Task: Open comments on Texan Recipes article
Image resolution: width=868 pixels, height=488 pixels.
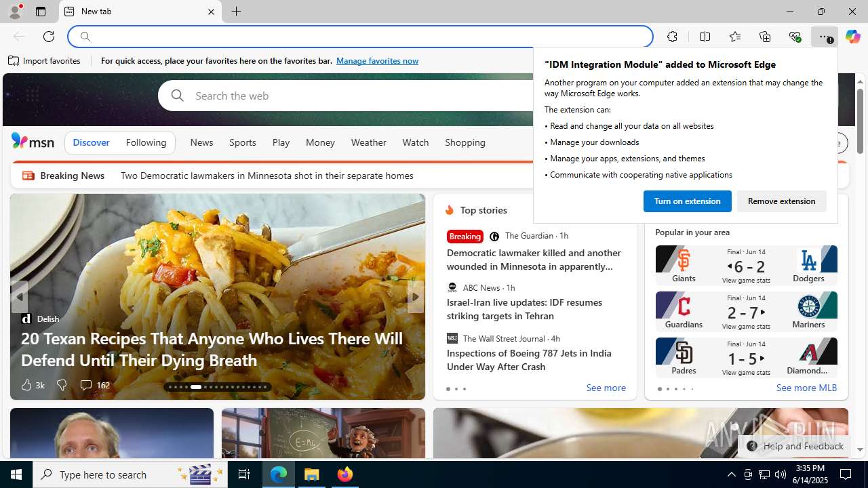Action: click(x=94, y=385)
